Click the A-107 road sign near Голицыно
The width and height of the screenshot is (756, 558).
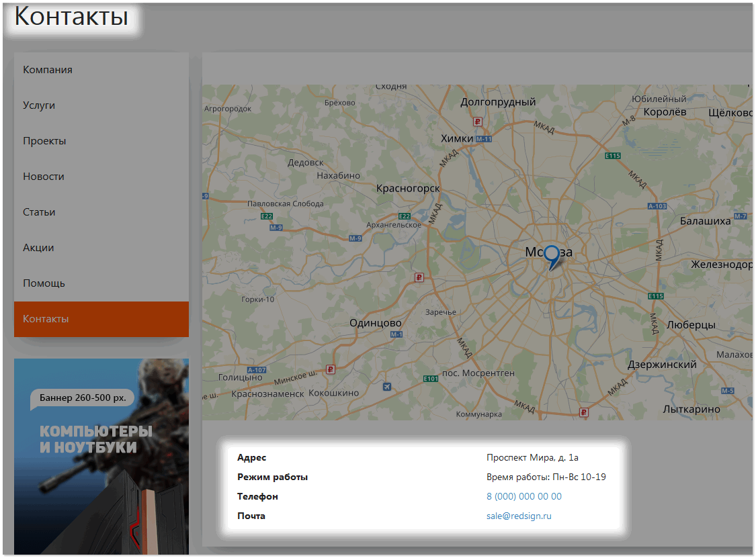(257, 370)
